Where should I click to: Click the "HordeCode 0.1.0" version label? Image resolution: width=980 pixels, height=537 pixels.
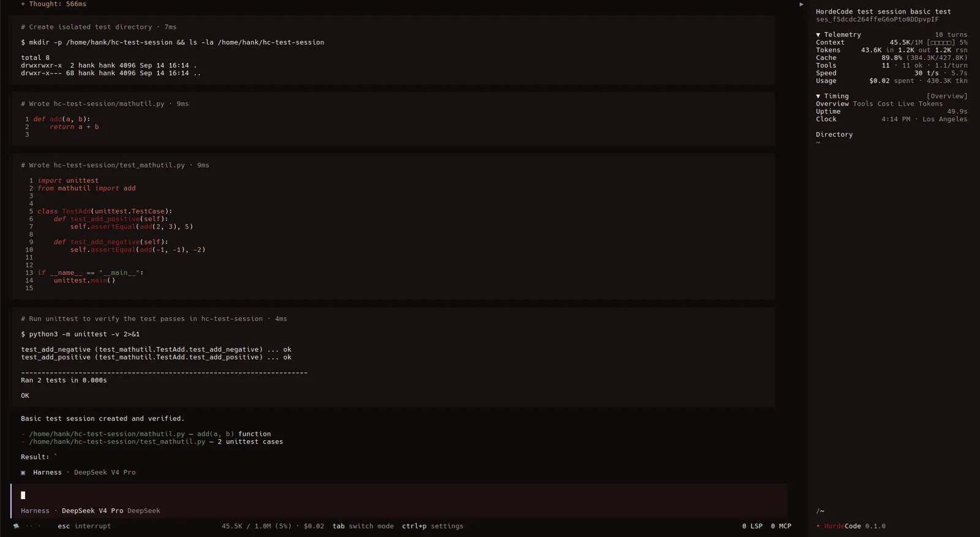tap(854, 526)
